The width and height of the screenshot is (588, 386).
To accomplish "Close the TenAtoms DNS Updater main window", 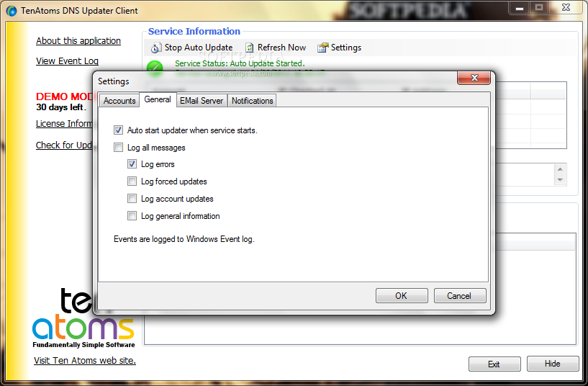I will pos(566,8).
